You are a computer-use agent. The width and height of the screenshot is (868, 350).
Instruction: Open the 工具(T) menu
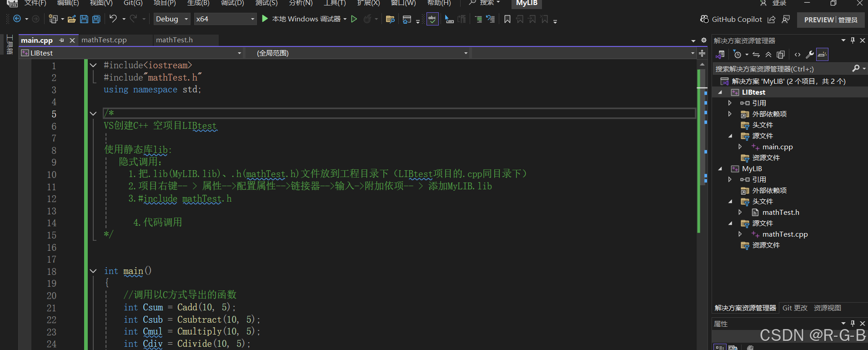coord(335,3)
